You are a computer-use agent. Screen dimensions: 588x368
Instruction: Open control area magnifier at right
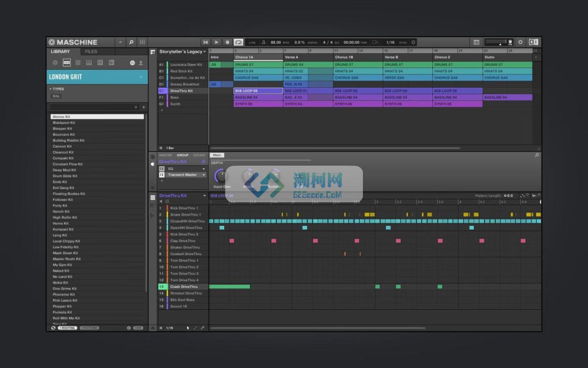537,155
